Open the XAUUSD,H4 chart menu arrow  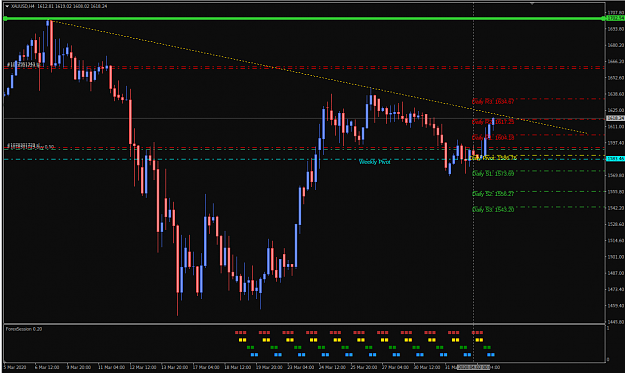pyautogui.click(x=7, y=6)
